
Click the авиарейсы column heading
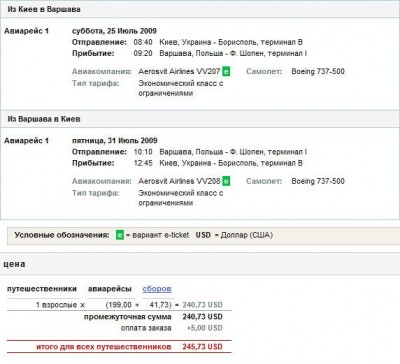(110, 289)
